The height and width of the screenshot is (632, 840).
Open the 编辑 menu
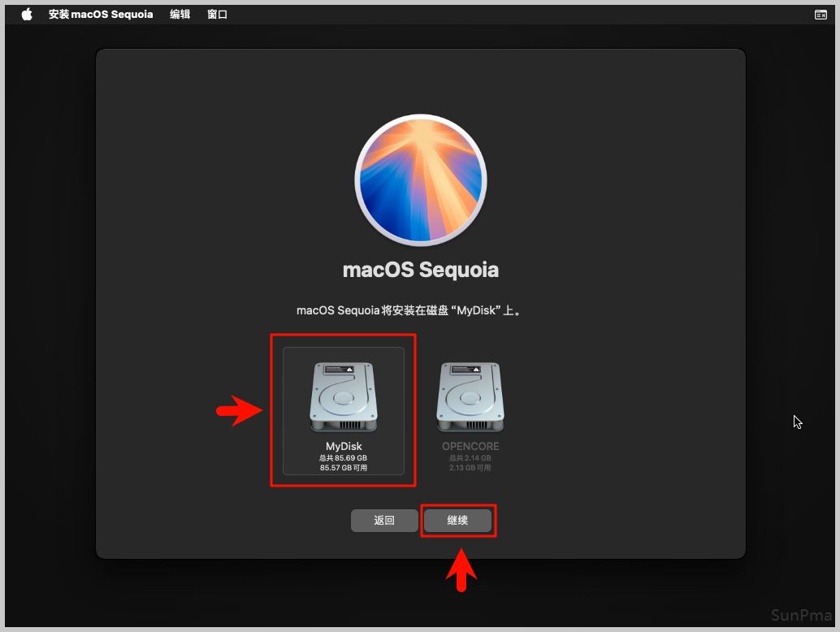[x=180, y=15]
